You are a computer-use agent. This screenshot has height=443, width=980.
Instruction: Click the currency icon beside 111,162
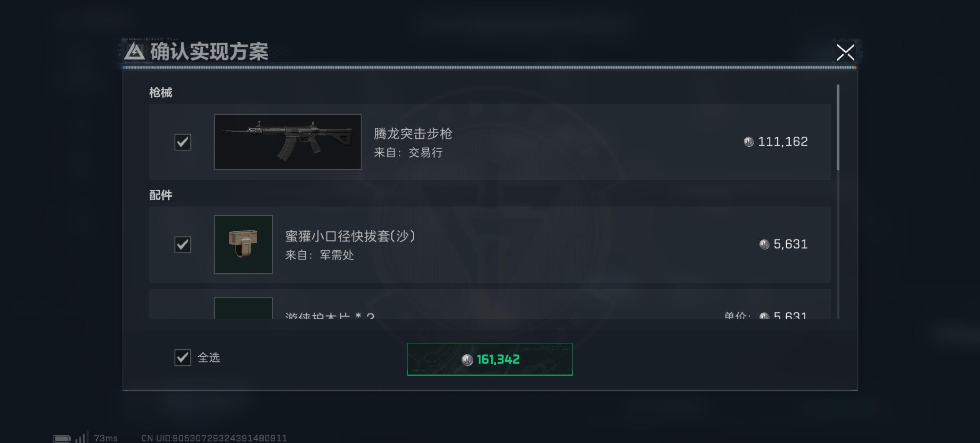[x=749, y=142]
